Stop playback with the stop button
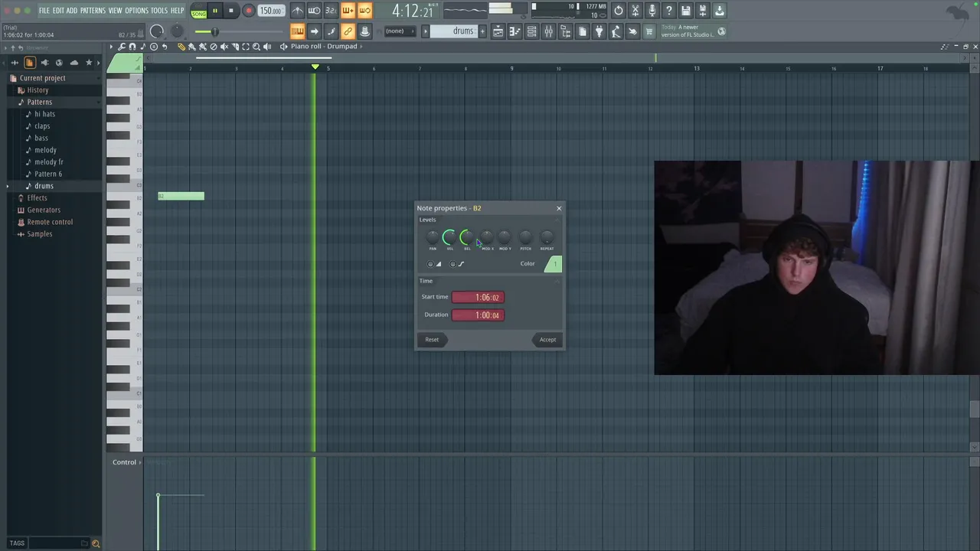The height and width of the screenshot is (551, 980). pos(230,11)
